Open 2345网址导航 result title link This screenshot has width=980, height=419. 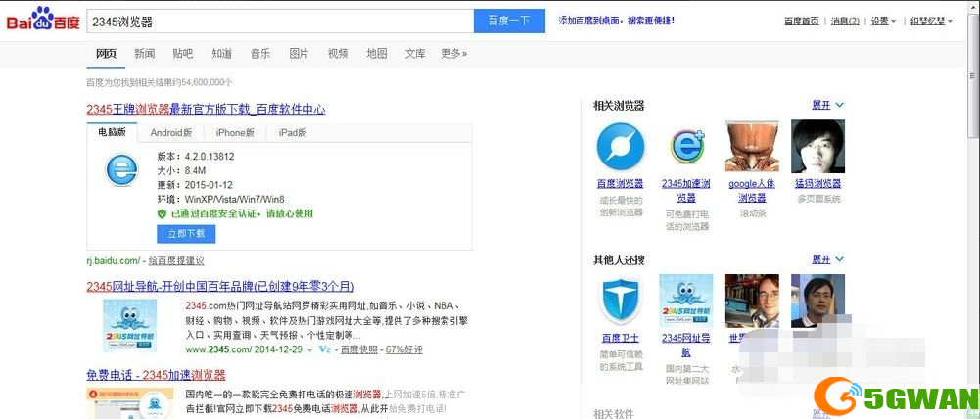220,287
